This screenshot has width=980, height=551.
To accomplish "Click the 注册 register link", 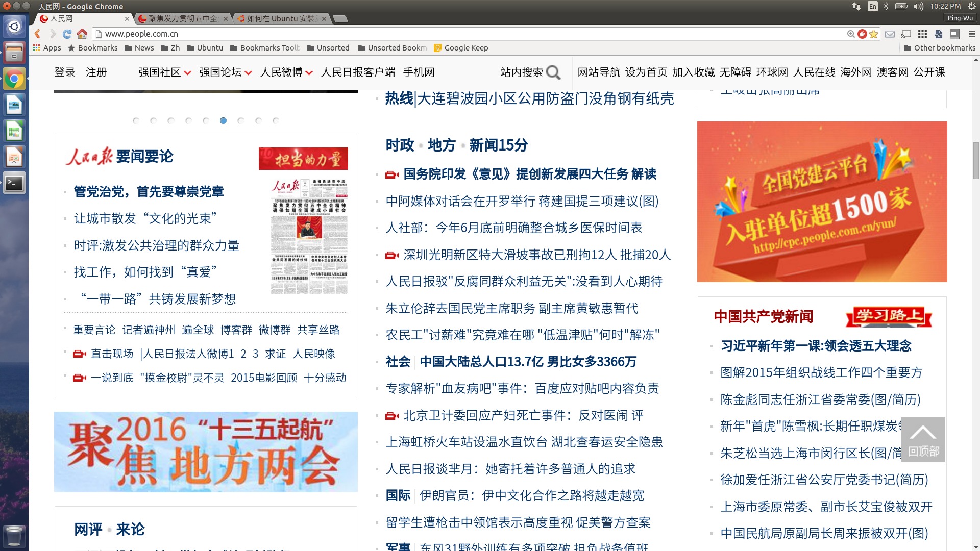I will pyautogui.click(x=96, y=72).
